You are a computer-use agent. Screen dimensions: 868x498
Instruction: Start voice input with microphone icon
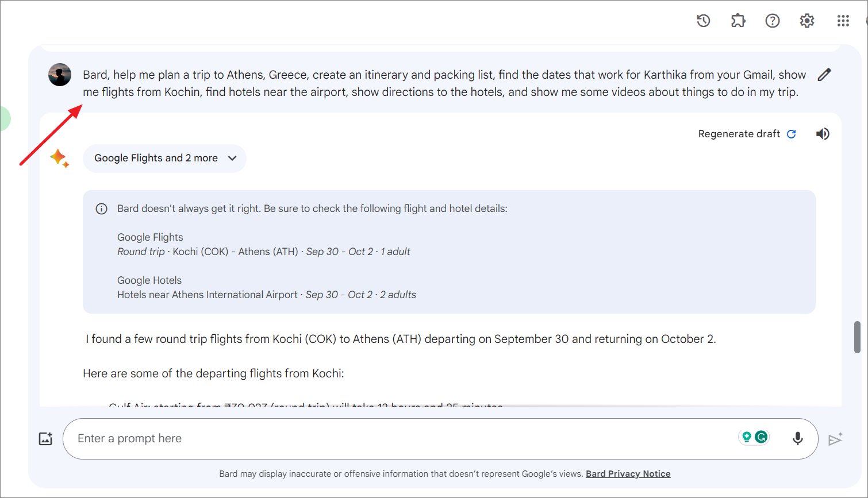[x=798, y=438]
